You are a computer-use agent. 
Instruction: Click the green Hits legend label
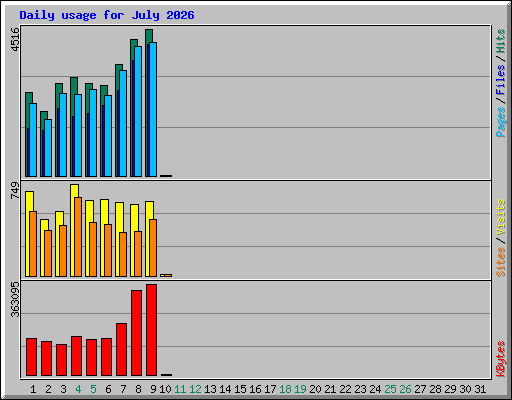click(500, 41)
